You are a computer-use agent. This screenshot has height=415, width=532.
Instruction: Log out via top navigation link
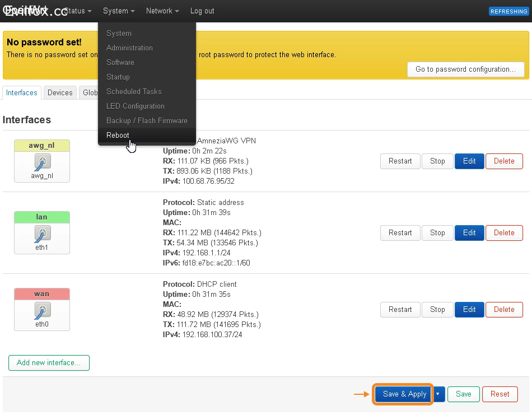[x=202, y=11]
